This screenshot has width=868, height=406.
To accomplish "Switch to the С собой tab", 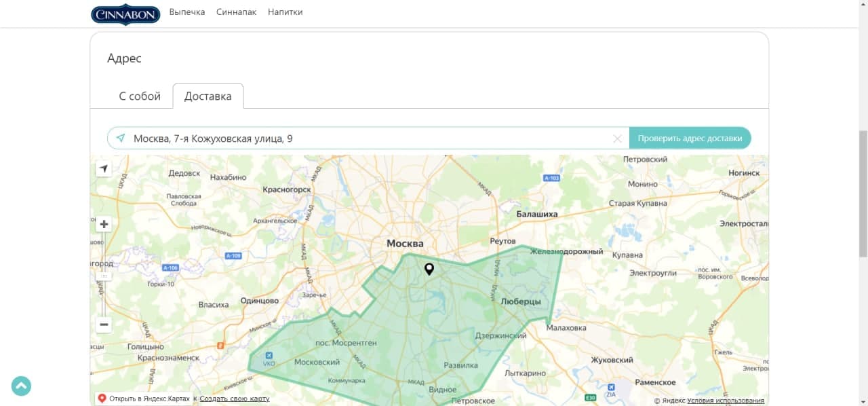I will coord(139,96).
